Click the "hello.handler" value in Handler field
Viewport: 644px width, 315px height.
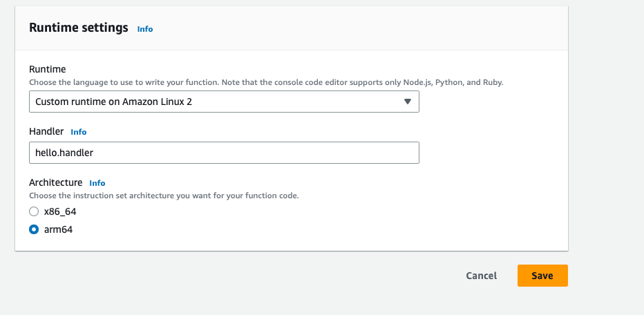click(x=64, y=153)
